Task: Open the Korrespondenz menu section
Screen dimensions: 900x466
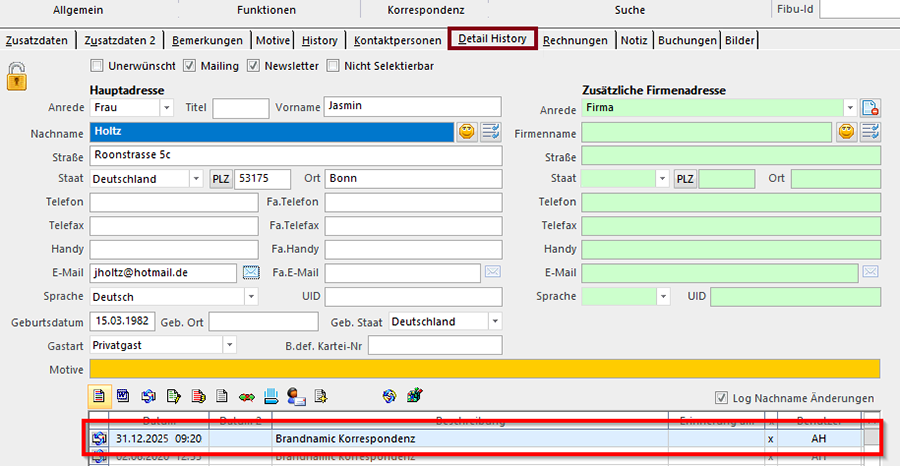Action: pyautogui.click(x=426, y=10)
